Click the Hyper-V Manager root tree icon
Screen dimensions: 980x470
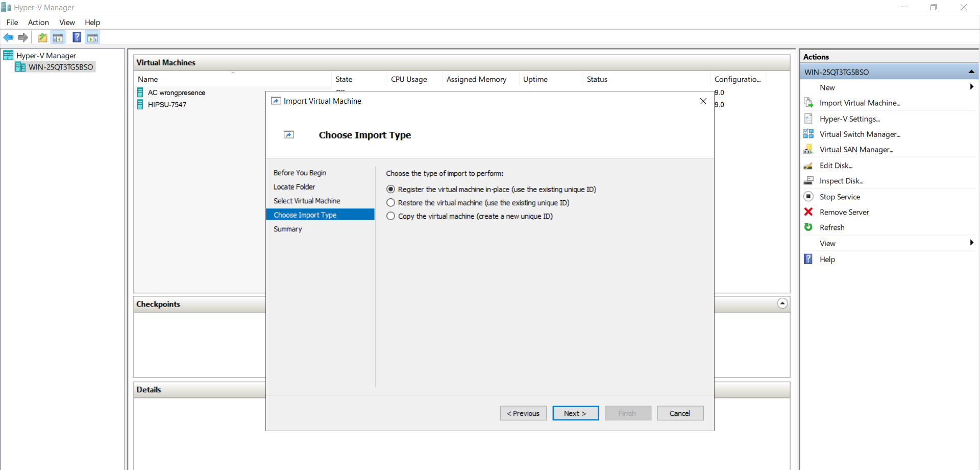tap(8, 55)
